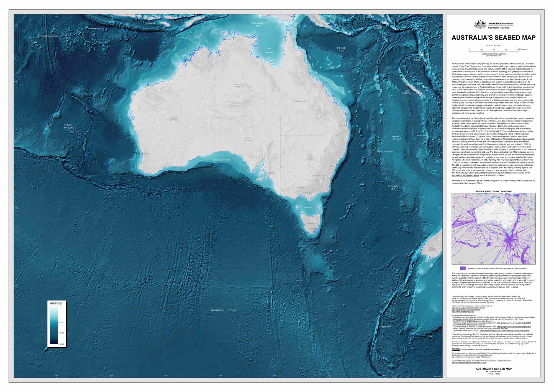The height and width of the screenshot is (392, 554).
Task: Click the Australian Government coat of arms logo
Action: click(480, 25)
